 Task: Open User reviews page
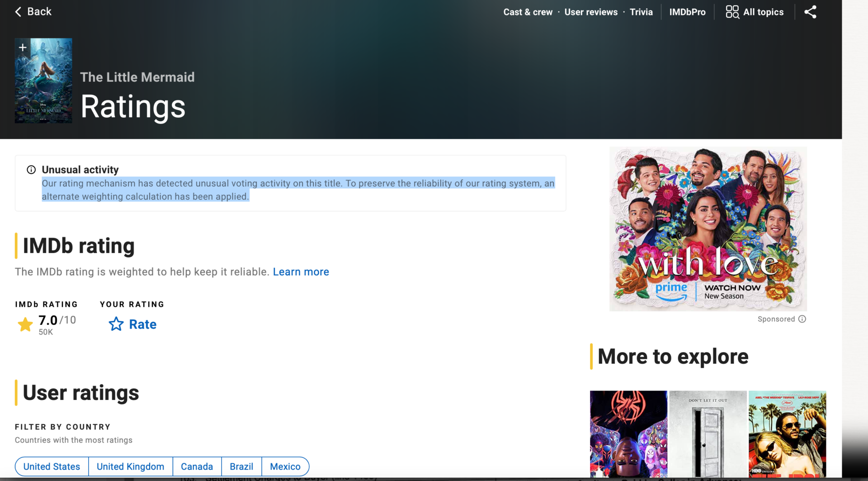tap(590, 12)
